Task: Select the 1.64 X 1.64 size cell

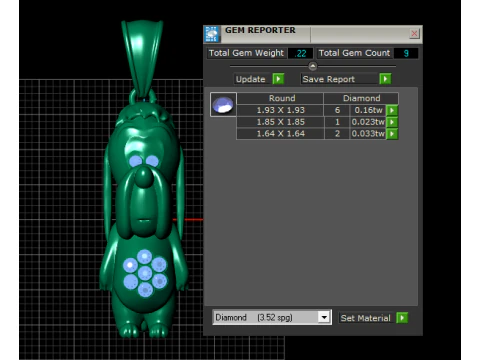Action: (280, 134)
